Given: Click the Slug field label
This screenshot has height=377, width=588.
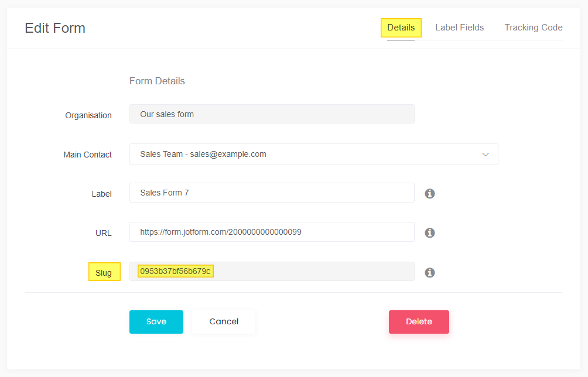Looking at the screenshot, I should click(x=104, y=272).
